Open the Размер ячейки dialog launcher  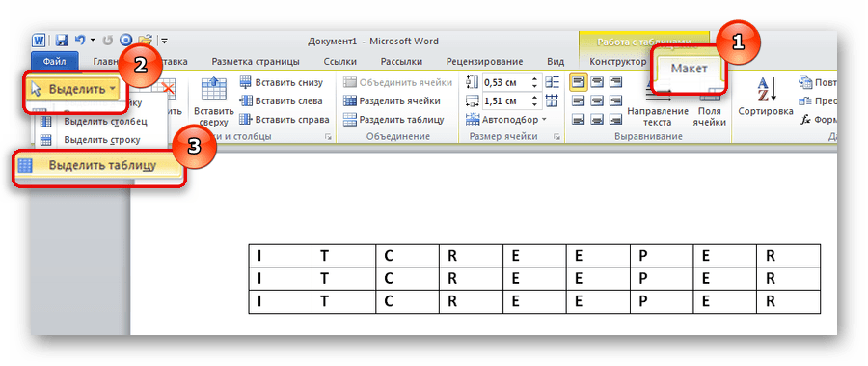pyautogui.click(x=556, y=137)
